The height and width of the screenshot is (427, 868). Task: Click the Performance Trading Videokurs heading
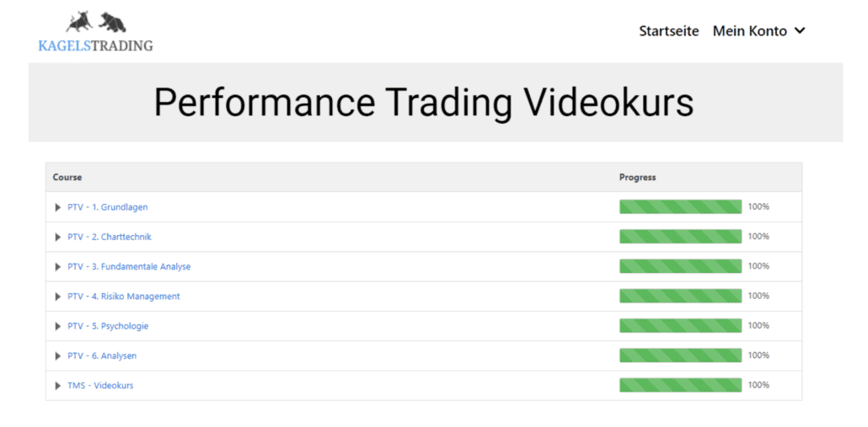424,102
